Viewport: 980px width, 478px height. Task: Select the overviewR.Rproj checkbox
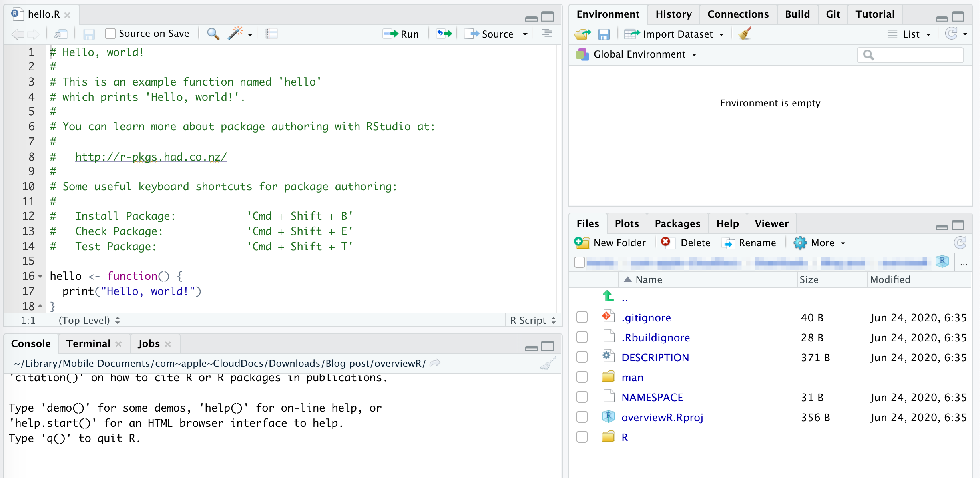click(x=582, y=417)
